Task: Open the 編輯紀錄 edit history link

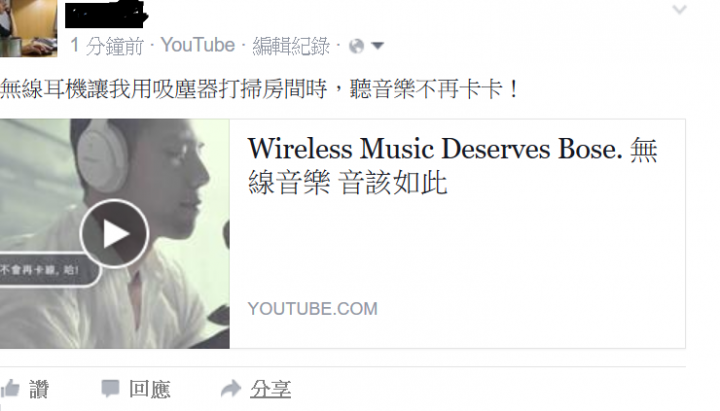Action: [291, 46]
